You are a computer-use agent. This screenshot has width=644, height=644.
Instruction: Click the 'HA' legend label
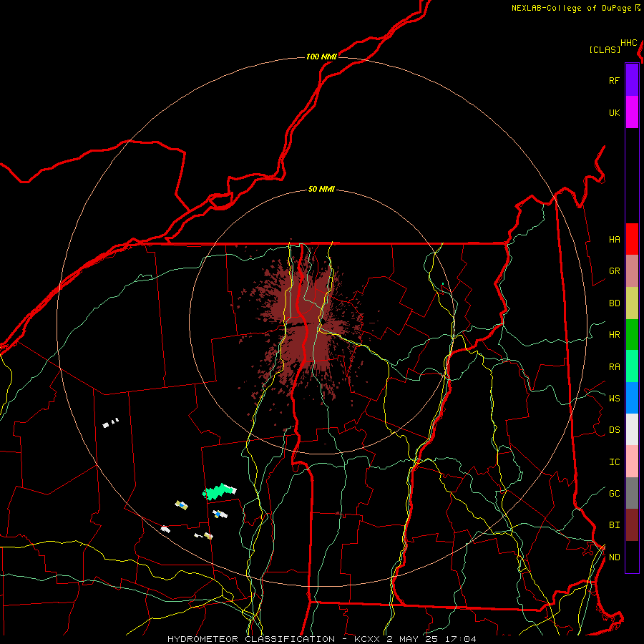tap(614, 240)
